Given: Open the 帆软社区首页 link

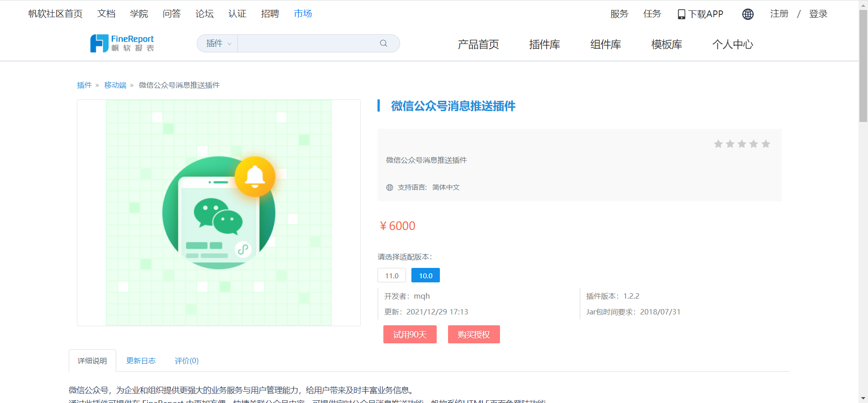Looking at the screenshot, I should click(55, 14).
